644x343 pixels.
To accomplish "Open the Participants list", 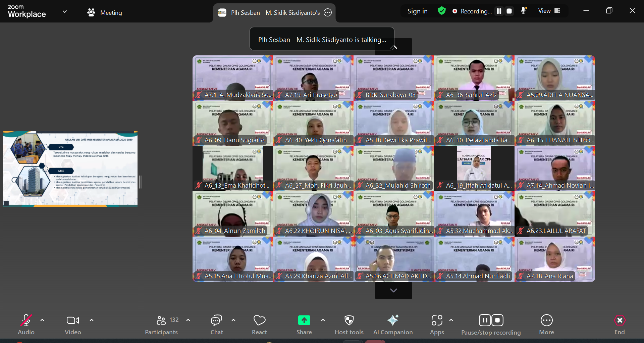I will click(x=162, y=324).
